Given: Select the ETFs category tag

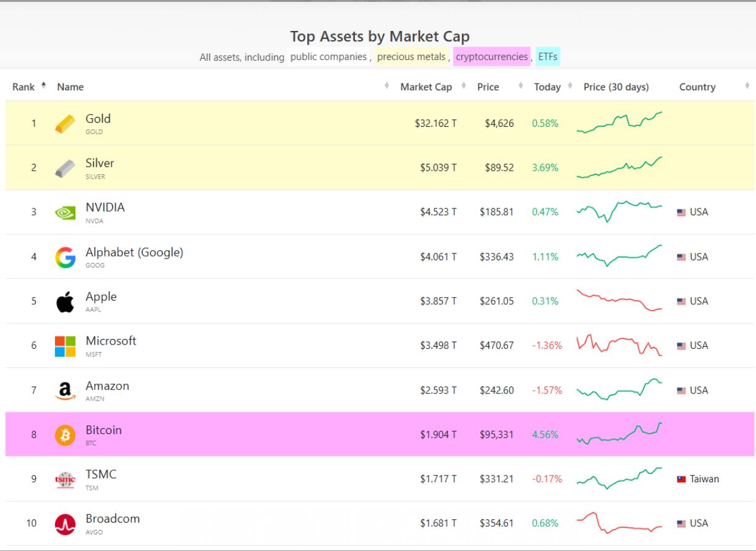Looking at the screenshot, I should coord(548,57).
